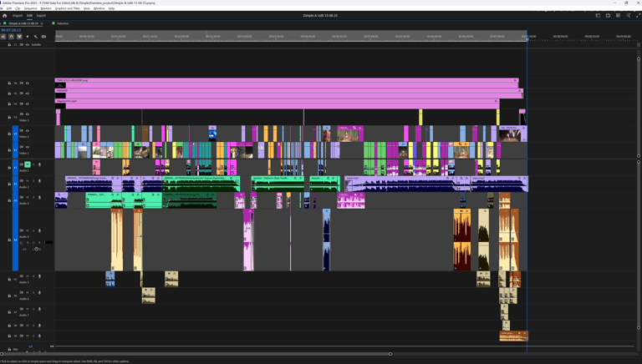
Task: Toggle Snap in Timeline magnet icon
Action: (12, 37)
